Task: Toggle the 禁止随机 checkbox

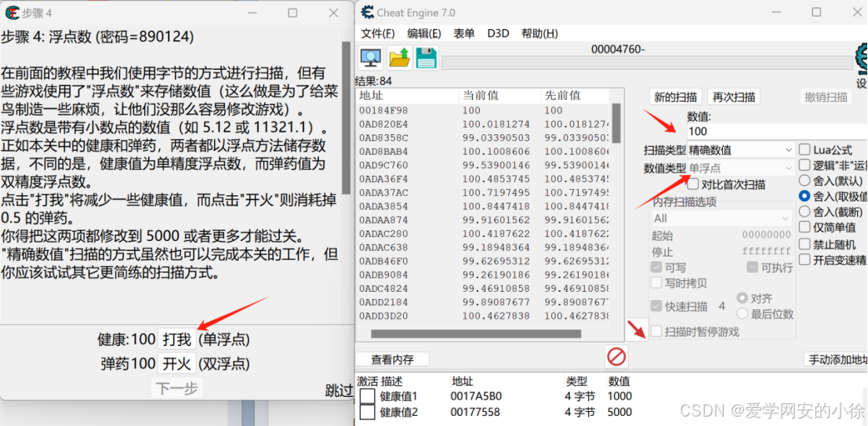Action: [x=805, y=244]
